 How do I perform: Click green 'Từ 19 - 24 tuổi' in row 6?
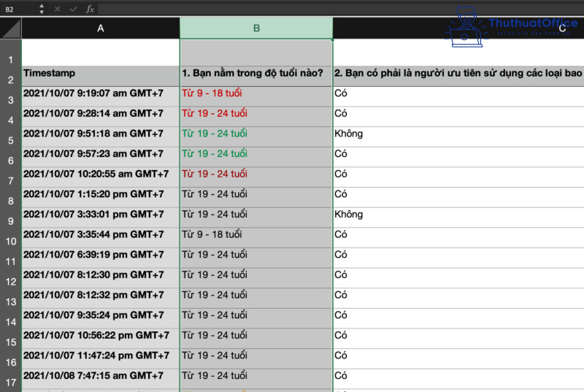[256, 157]
